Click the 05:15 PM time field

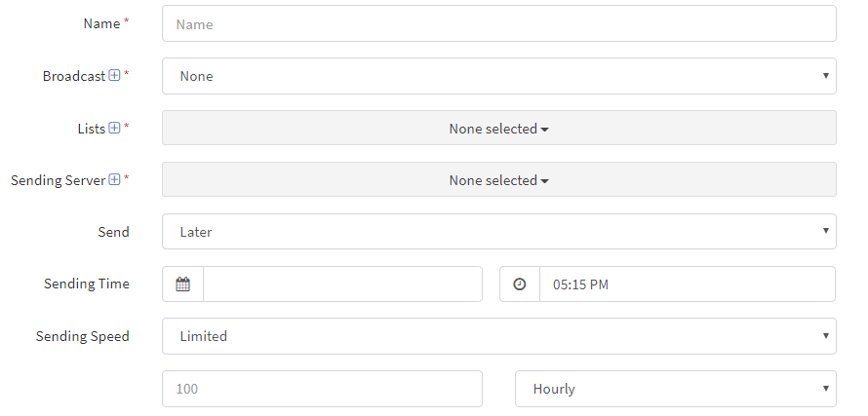(688, 284)
